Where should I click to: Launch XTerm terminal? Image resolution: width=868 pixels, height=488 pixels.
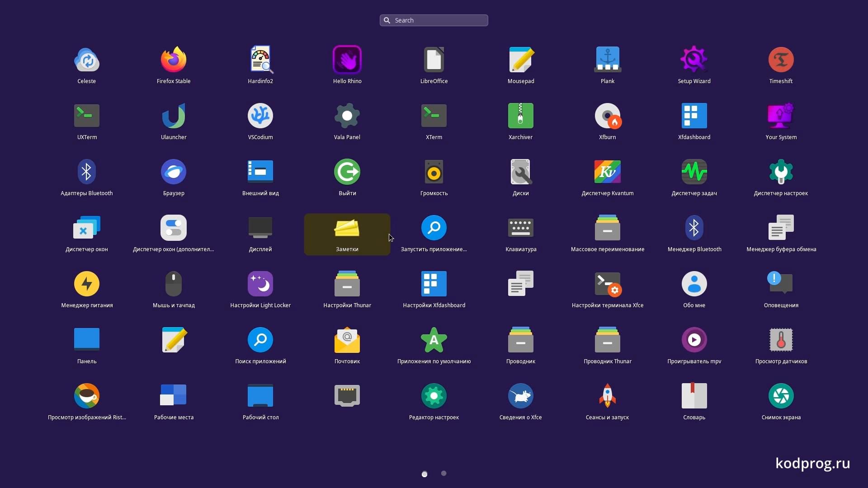[x=434, y=116]
